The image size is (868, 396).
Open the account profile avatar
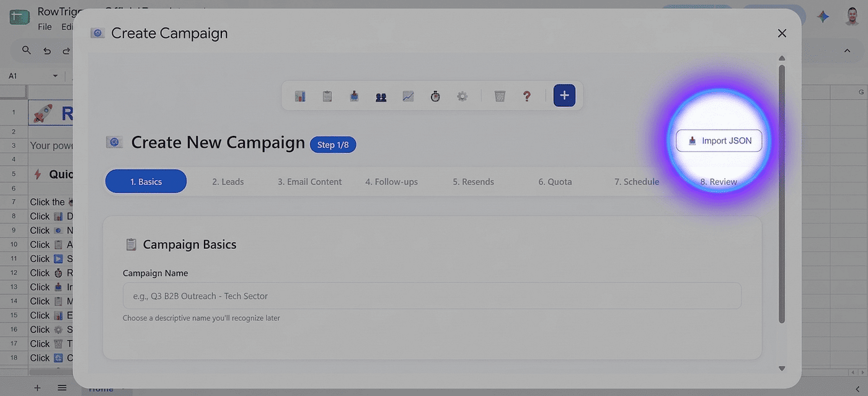tap(852, 17)
